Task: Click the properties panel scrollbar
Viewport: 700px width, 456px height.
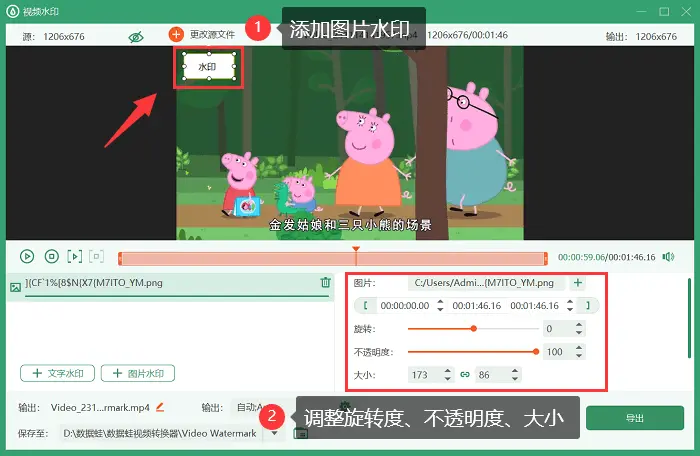Action: [689, 318]
